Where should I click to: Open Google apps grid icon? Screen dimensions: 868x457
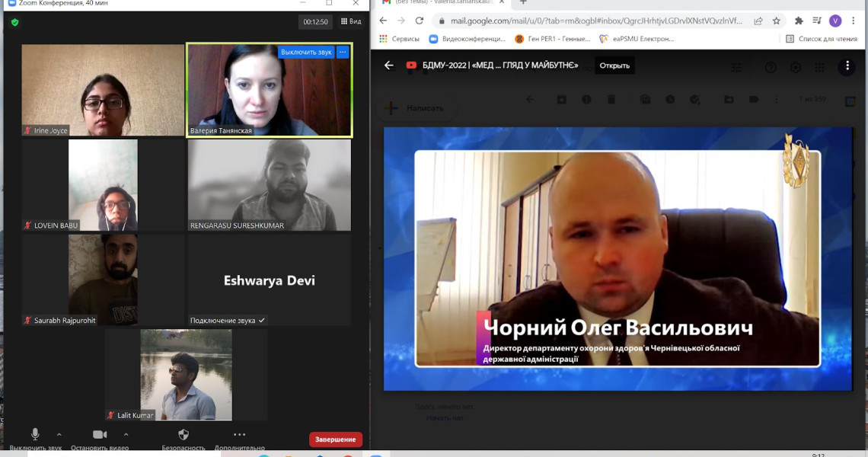coord(820,68)
